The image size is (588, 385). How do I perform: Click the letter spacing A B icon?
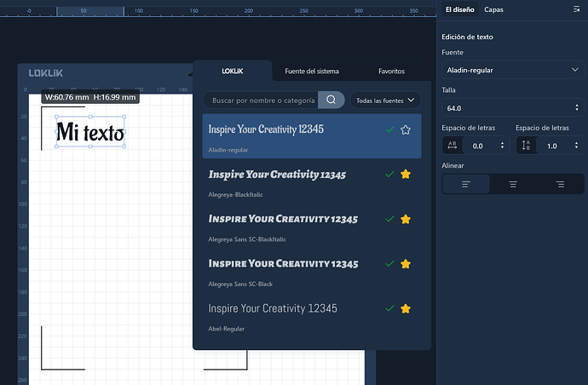[453, 146]
